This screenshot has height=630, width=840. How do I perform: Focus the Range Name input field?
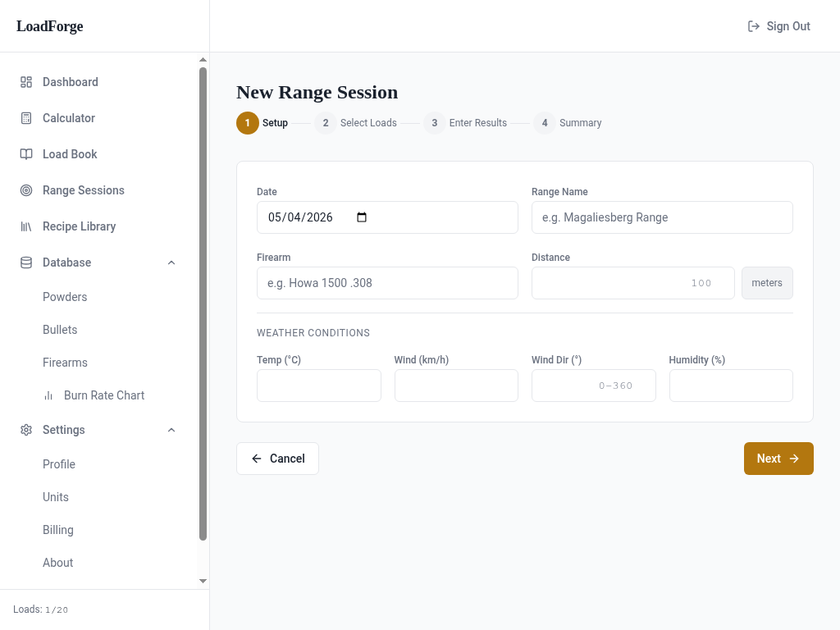point(662,217)
